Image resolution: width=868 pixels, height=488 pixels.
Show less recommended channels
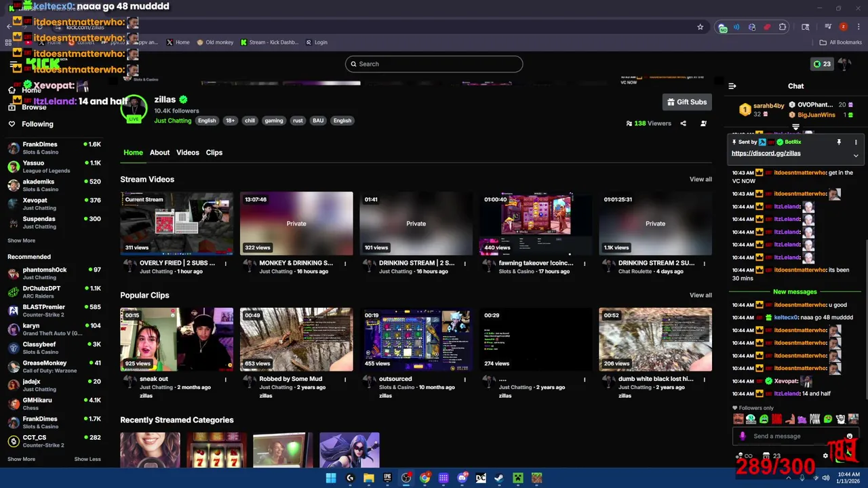click(87, 459)
